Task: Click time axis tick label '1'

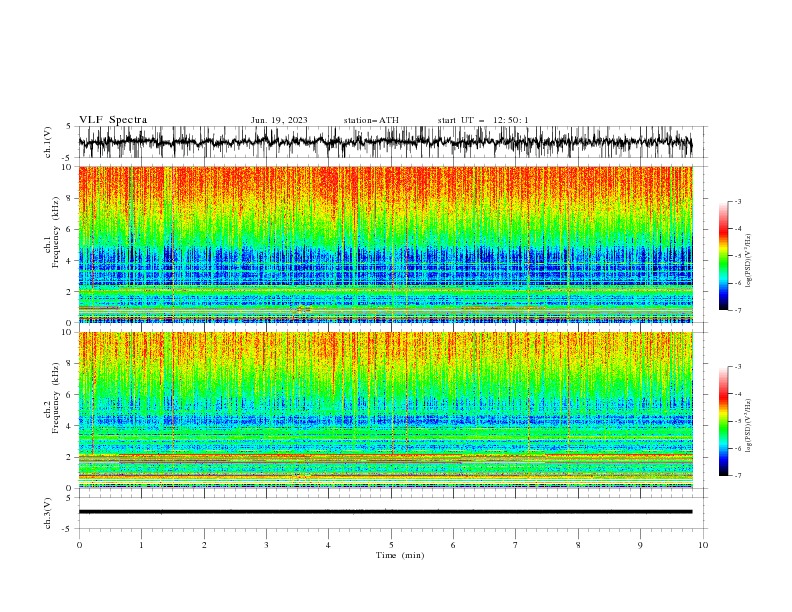Action: (141, 545)
